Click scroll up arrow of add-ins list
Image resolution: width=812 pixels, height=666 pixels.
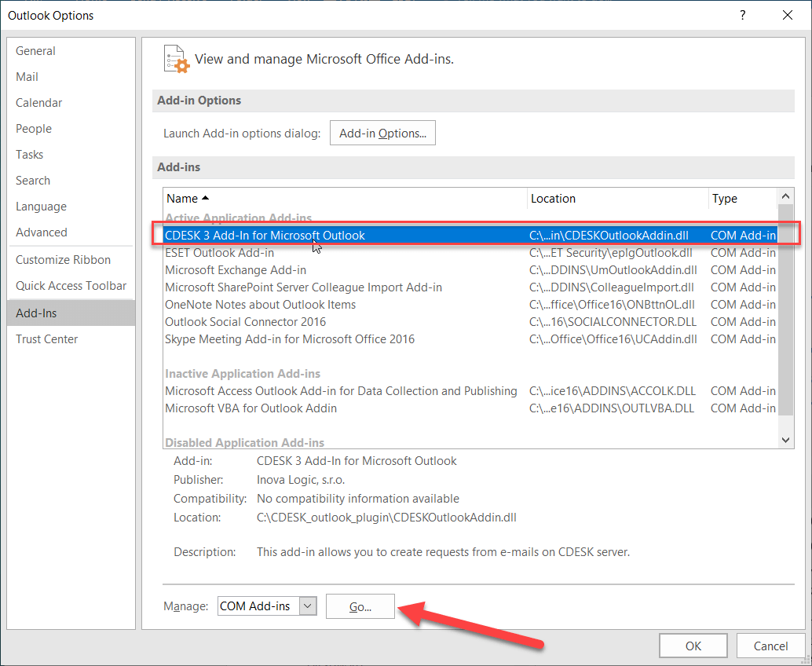pos(785,196)
